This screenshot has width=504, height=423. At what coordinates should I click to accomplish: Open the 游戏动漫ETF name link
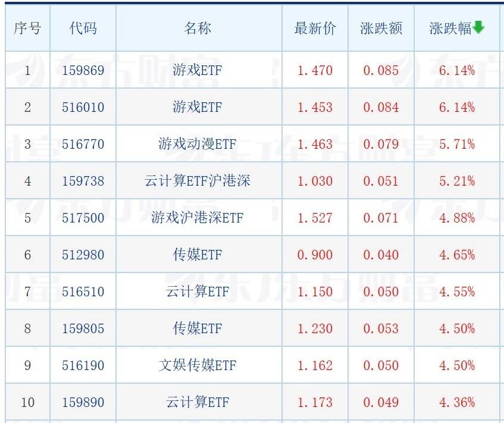point(198,144)
